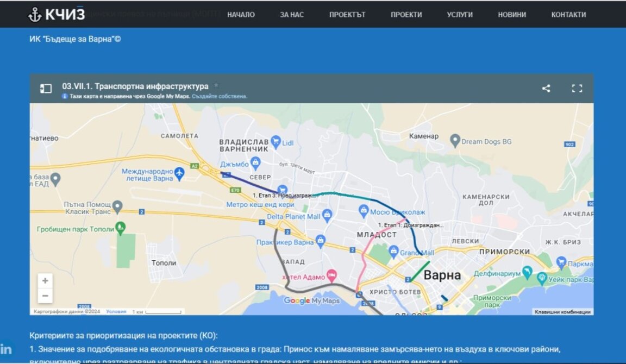Open the map Условия link
The height and width of the screenshot is (364, 626).
[116, 312]
